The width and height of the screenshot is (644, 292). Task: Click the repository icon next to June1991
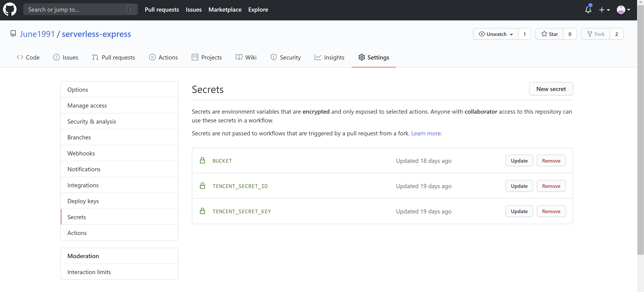[x=13, y=34]
